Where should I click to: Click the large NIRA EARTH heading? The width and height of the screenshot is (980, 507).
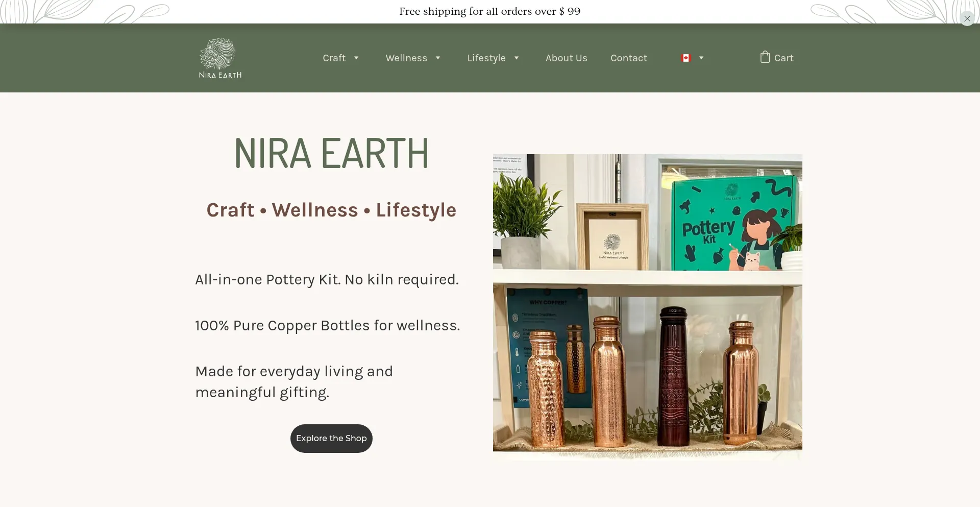331,153
